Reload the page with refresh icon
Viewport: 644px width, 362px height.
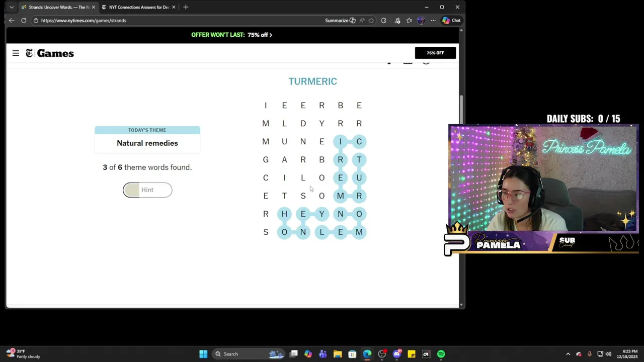24,21
